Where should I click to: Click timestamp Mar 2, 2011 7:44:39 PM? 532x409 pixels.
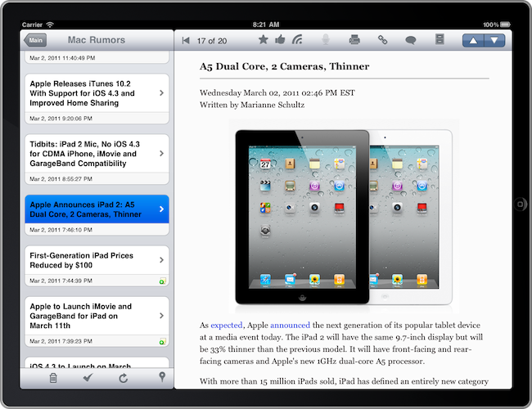coord(61,281)
